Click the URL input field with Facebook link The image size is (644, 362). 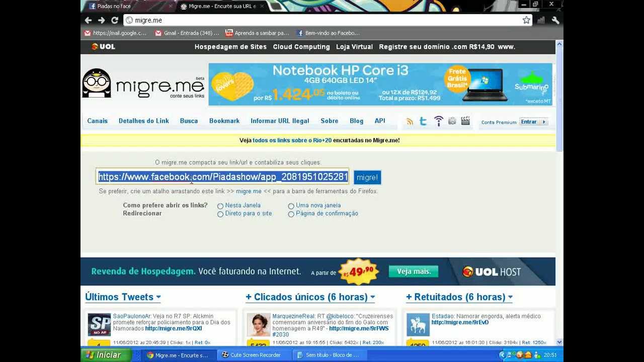(223, 176)
